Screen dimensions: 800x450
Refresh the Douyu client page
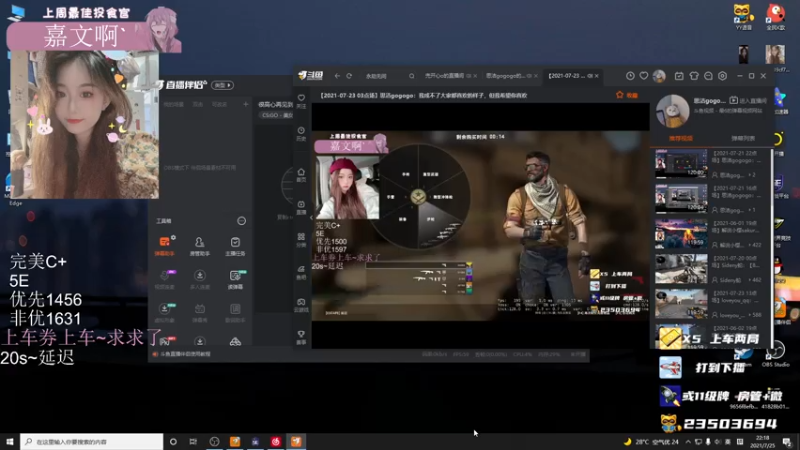[349, 76]
